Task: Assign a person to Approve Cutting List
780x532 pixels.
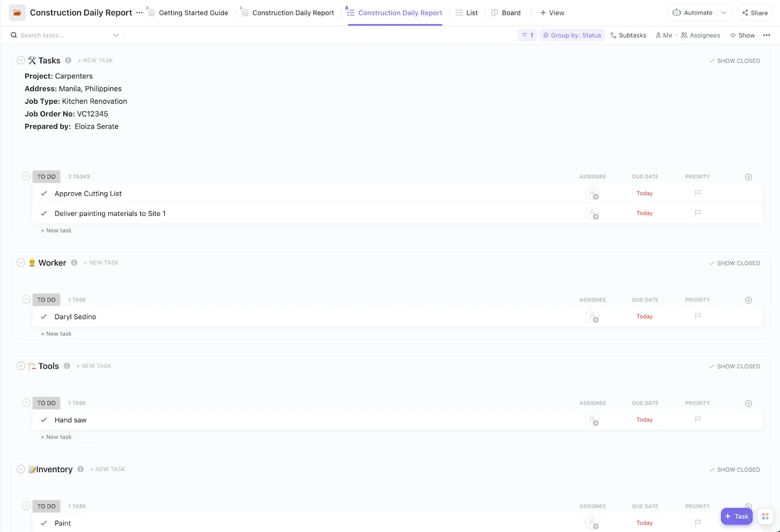Action: coord(592,194)
